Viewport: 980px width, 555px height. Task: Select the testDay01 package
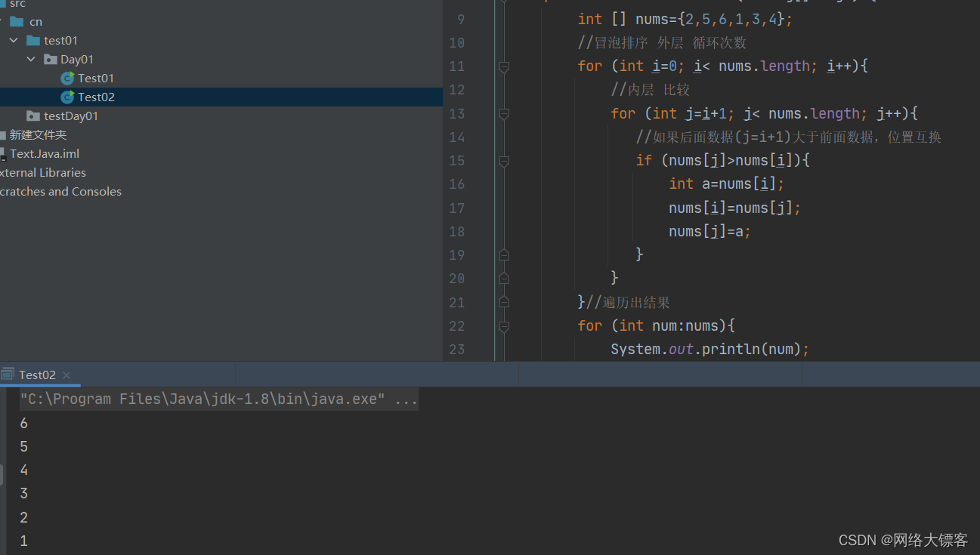(x=71, y=116)
